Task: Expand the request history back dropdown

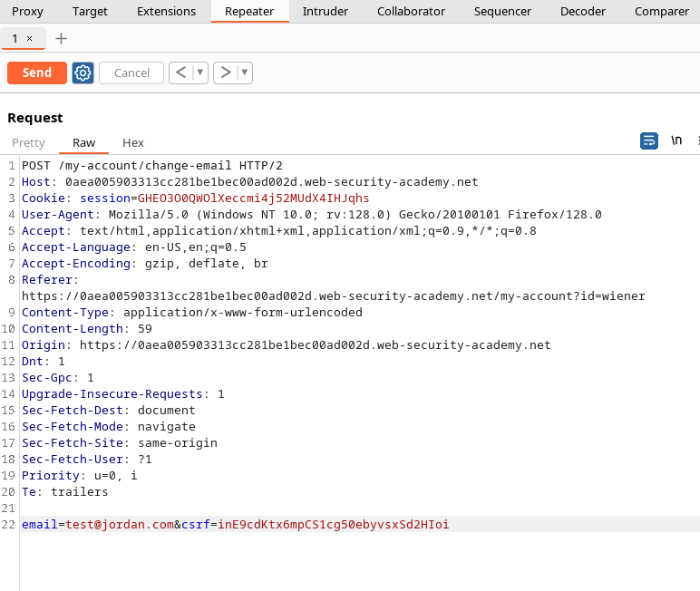Action: 200,73
